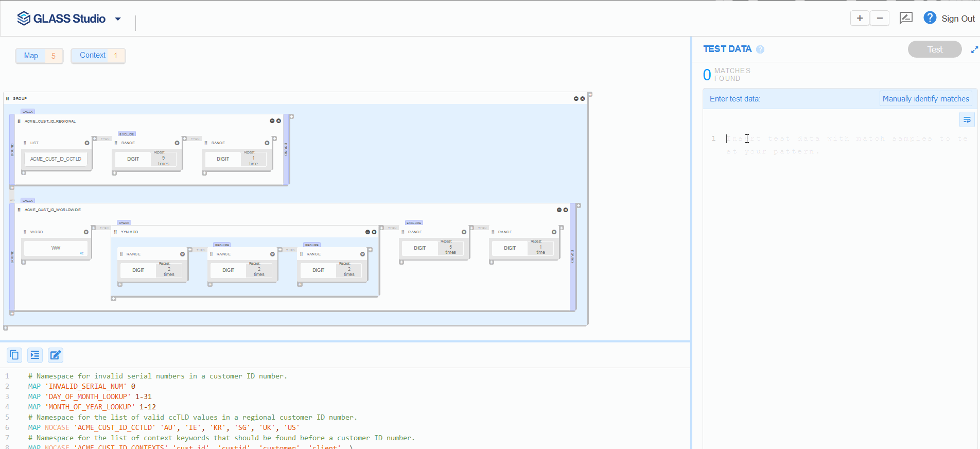The image size is (980, 449).
Task: Remove the GROUP block
Action: pyautogui.click(x=583, y=98)
